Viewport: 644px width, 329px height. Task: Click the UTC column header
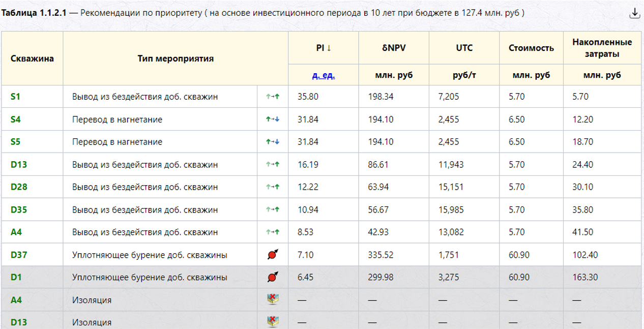464,48
